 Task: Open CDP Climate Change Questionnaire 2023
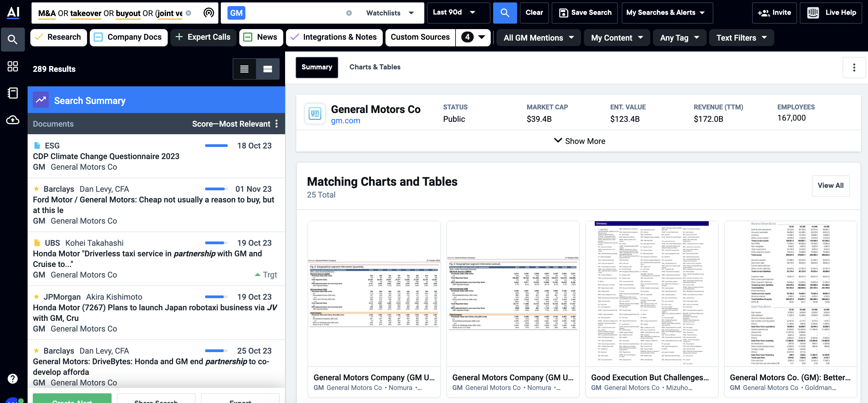coord(106,156)
